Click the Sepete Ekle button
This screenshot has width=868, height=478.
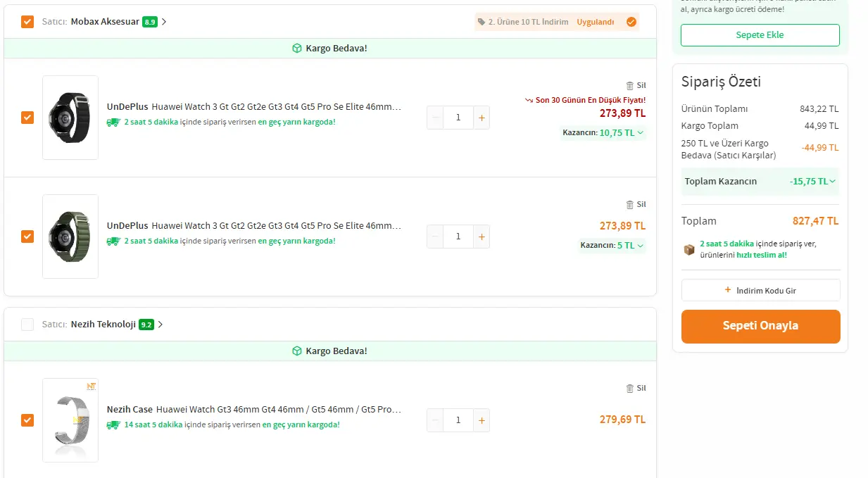(x=760, y=35)
